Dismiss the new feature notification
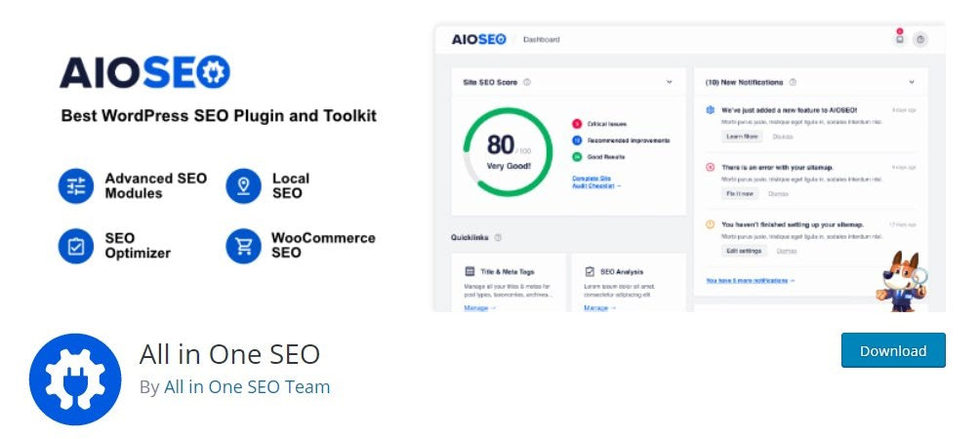 [783, 137]
